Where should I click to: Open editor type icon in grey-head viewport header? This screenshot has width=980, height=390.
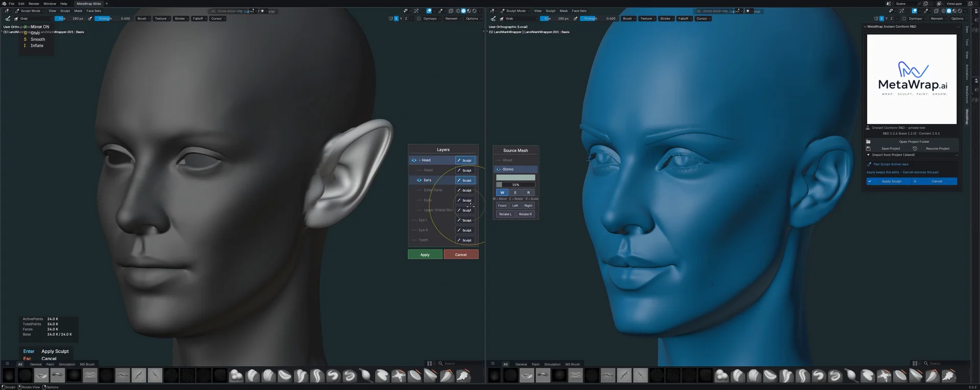(7, 11)
